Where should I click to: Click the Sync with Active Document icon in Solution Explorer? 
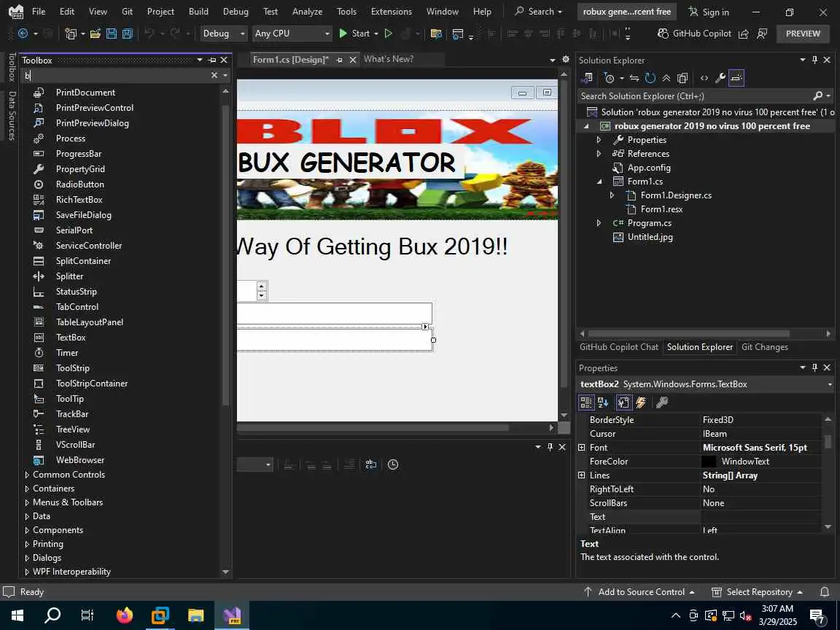click(634, 78)
